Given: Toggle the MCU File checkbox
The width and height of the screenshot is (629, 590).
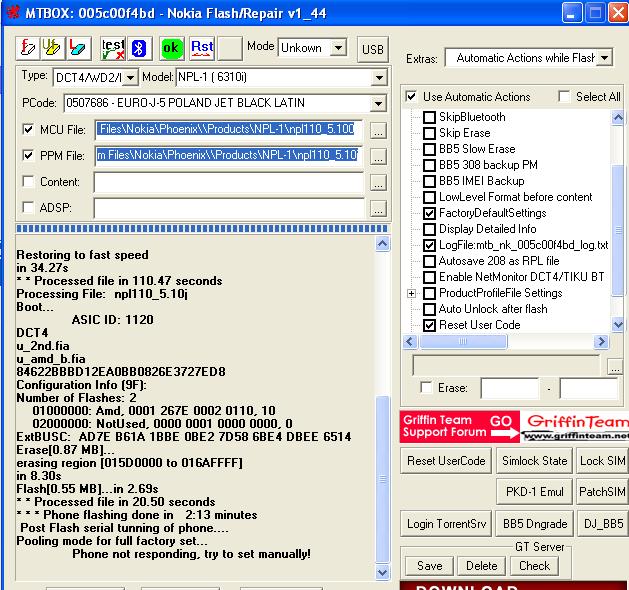Looking at the screenshot, I should [28, 129].
